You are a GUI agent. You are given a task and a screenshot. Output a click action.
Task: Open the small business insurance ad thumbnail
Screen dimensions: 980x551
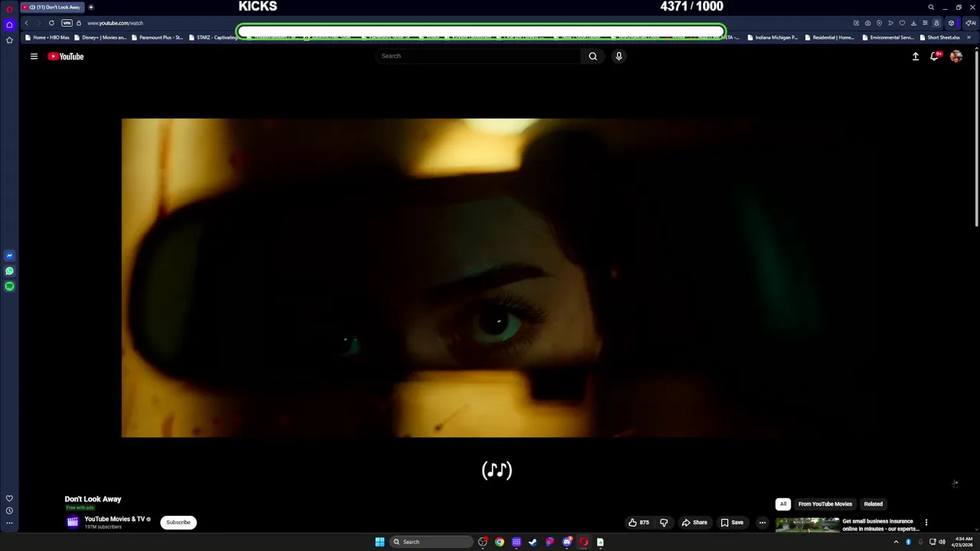click(807, 525)
